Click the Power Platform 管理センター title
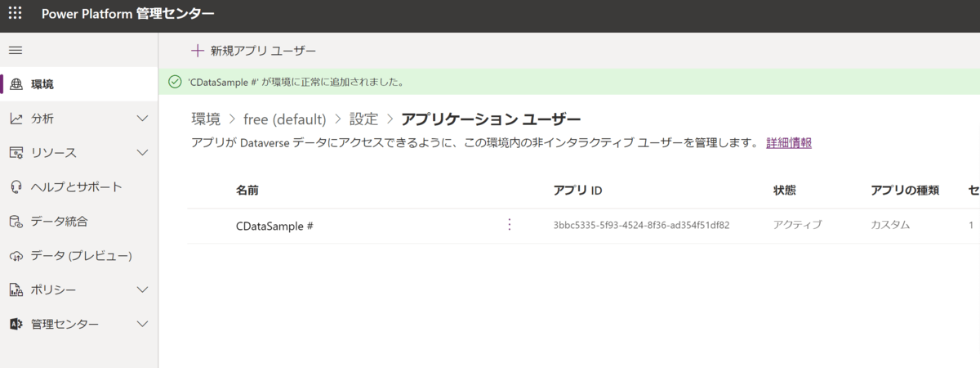Image resolution: width=980 pixels, height=368 pixels. coord(128,14)
